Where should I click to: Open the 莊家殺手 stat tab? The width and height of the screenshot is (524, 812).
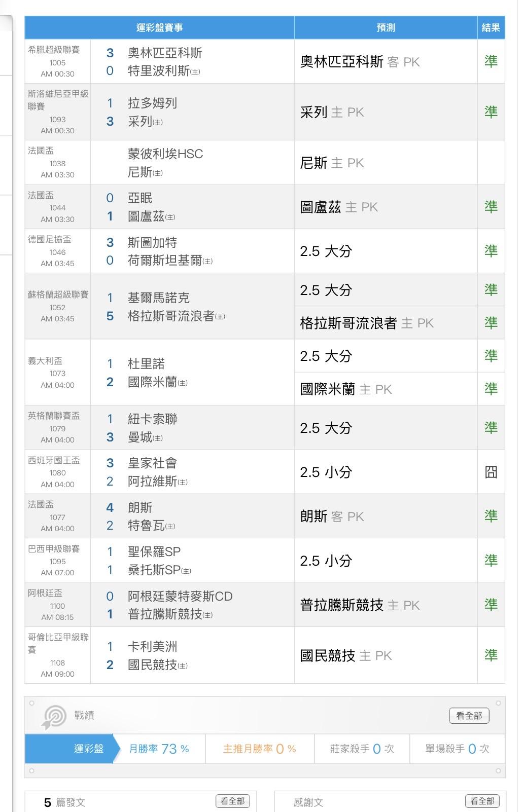click(362, 749)
